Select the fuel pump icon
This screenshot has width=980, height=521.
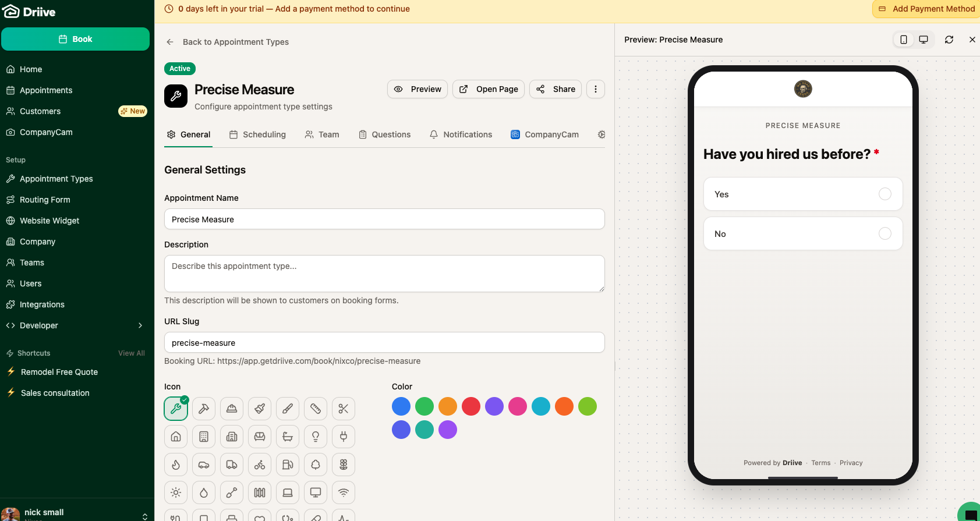(288, 465)
